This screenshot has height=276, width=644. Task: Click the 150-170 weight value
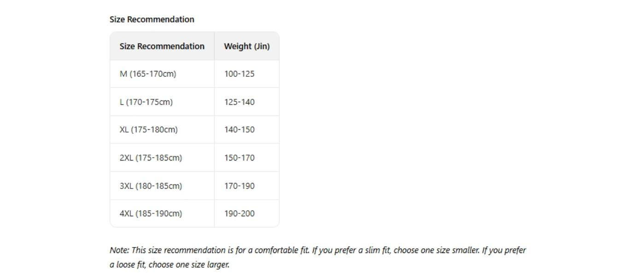[x=239, y=158]
